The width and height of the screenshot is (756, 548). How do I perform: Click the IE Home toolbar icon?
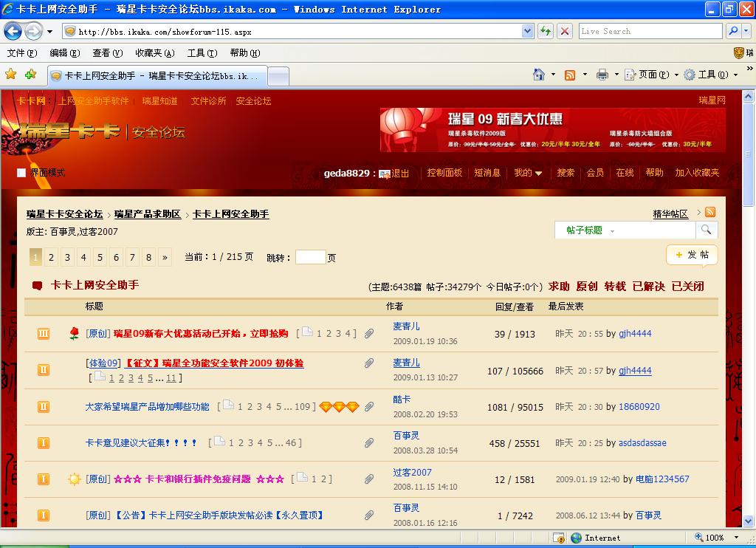tap(538, 75)
